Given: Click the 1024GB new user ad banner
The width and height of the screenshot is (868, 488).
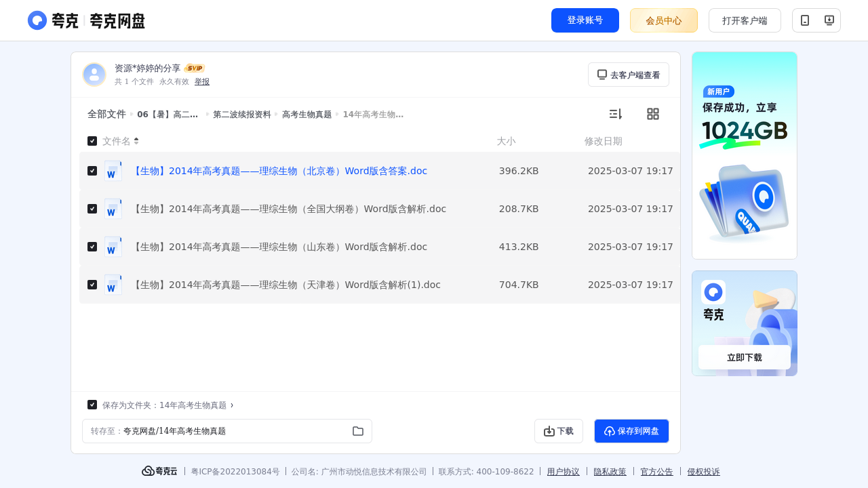Looking at the screenshot, I should (x=745, y=155).
